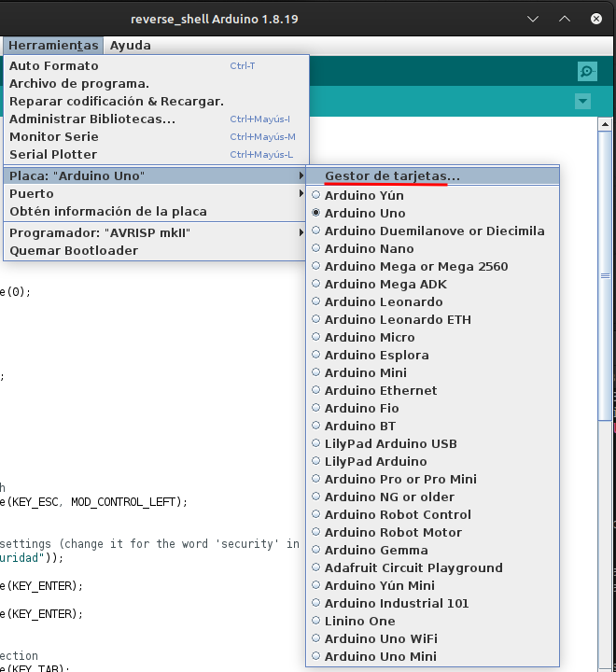Screen dimensions: 616x672
Task: Select Arduino Leonardo board
Action: (383, 301)
